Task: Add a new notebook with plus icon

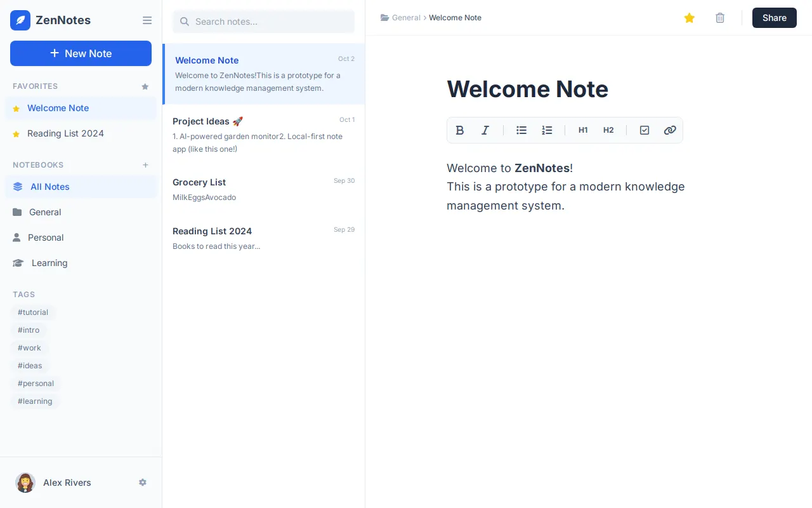Action: click(145, 165)
